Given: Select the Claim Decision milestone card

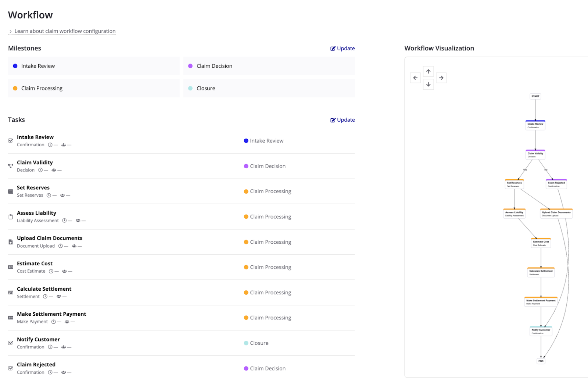Looking at the screenshot, I should tap(269, 66).
